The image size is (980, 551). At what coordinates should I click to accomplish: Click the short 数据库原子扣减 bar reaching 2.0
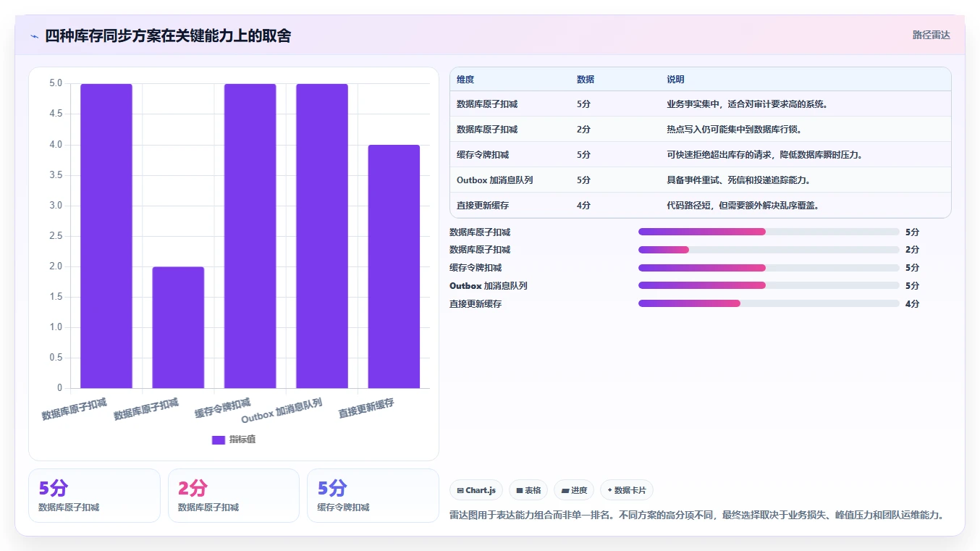pyautogui.click(x=178, y=327)
